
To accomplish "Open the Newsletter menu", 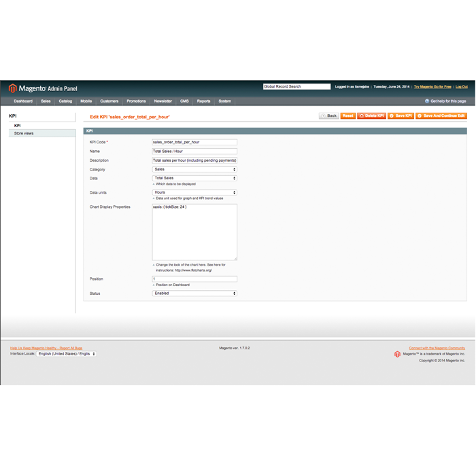I will (x=163, y=101).
